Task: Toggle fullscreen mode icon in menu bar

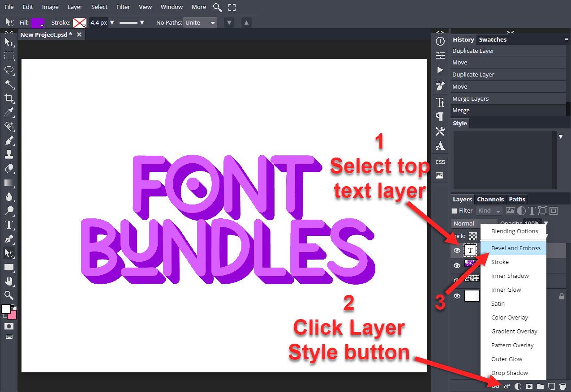Action: point(232,7)
